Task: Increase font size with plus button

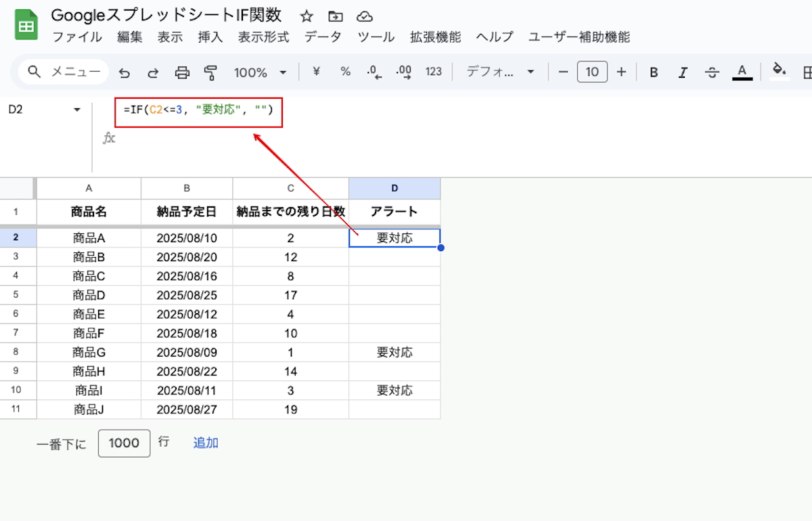Action: coord(621,72)
